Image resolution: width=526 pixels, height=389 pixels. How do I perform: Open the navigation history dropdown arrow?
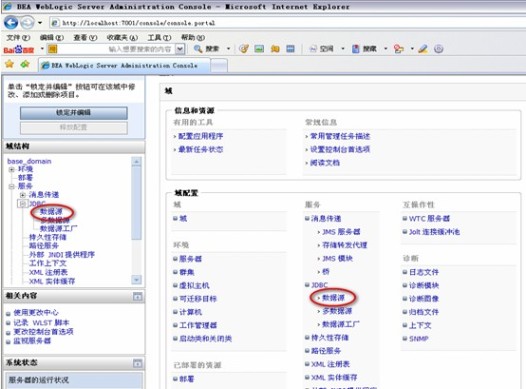(x=40, y=23)
